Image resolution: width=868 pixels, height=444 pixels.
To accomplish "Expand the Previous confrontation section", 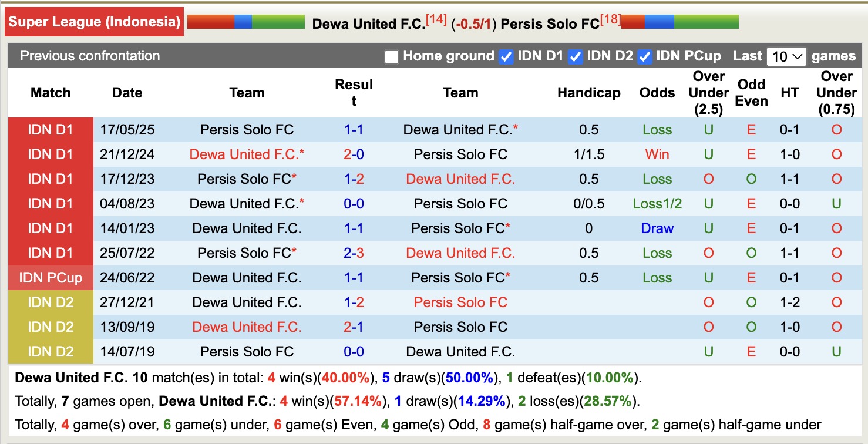I will click(89, 56).
